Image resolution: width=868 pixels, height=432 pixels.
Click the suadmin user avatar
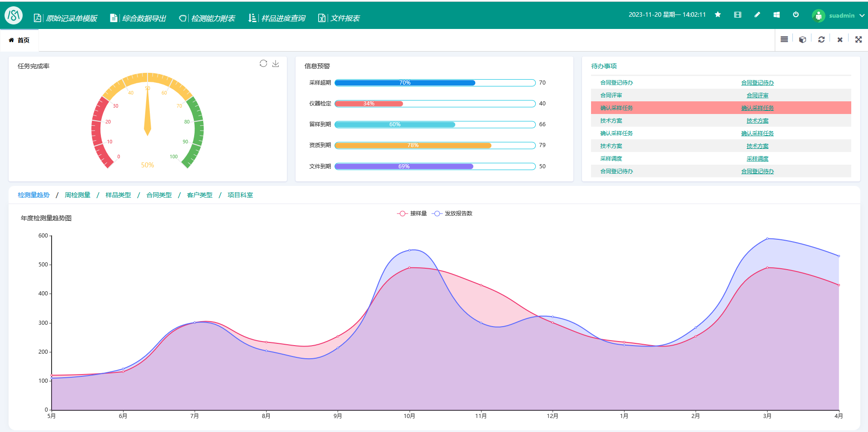(x=818, y=15)
